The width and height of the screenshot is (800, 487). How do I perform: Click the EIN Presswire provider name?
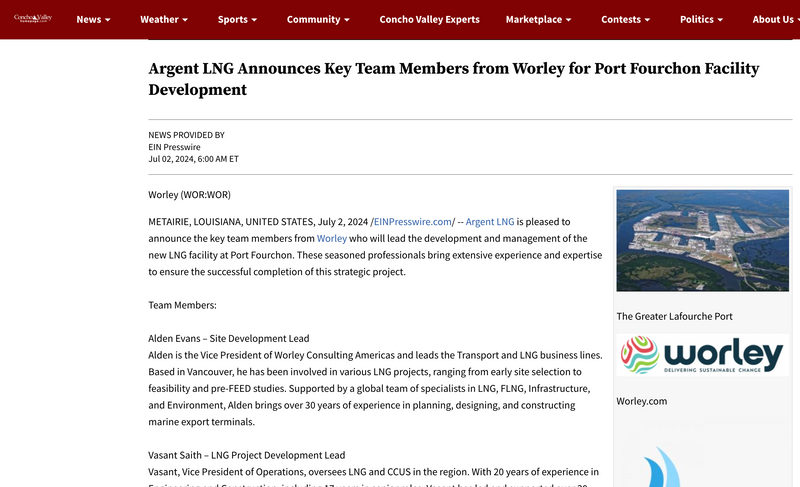click(x=174, y=147)
